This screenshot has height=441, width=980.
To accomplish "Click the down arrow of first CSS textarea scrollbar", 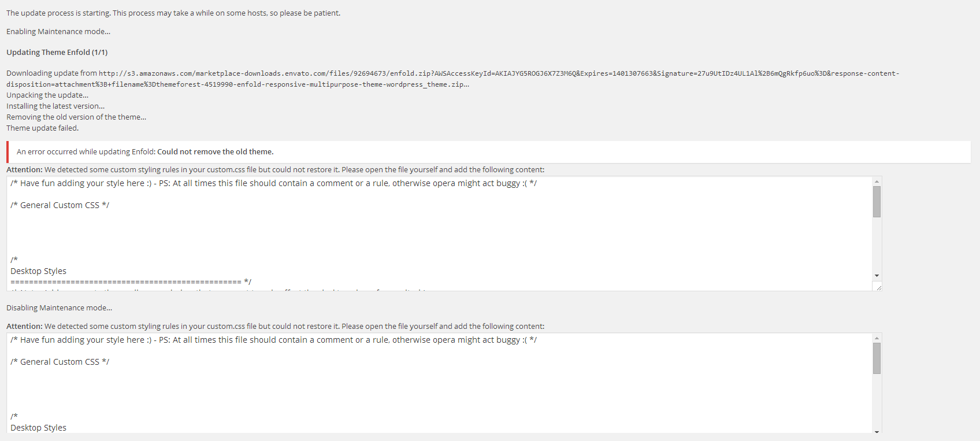I will (x=877, y=276).
